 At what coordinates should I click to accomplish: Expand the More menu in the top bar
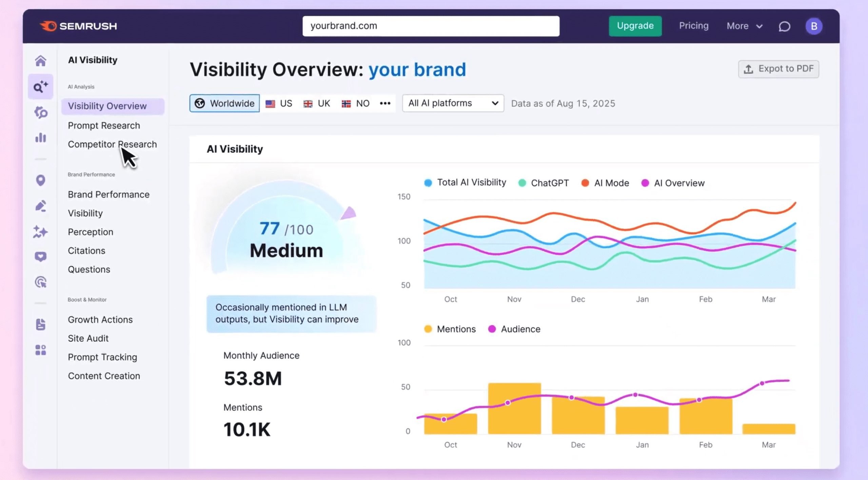[744, 26]
